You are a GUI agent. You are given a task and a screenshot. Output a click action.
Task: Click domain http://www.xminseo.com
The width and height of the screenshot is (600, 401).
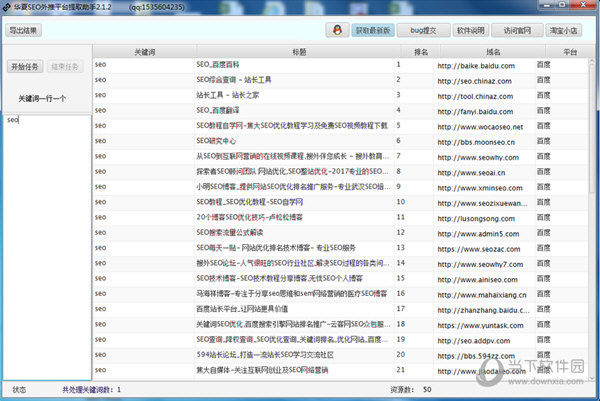480,188
